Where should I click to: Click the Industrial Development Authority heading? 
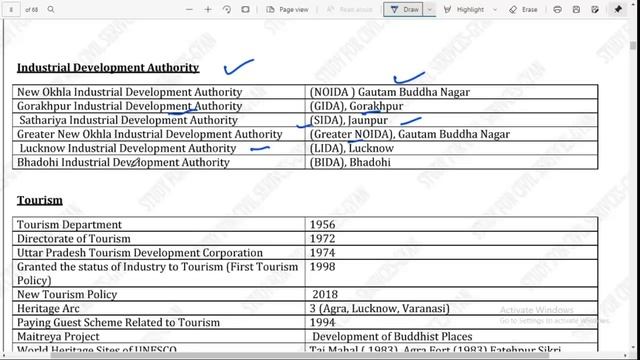point(108,68)
